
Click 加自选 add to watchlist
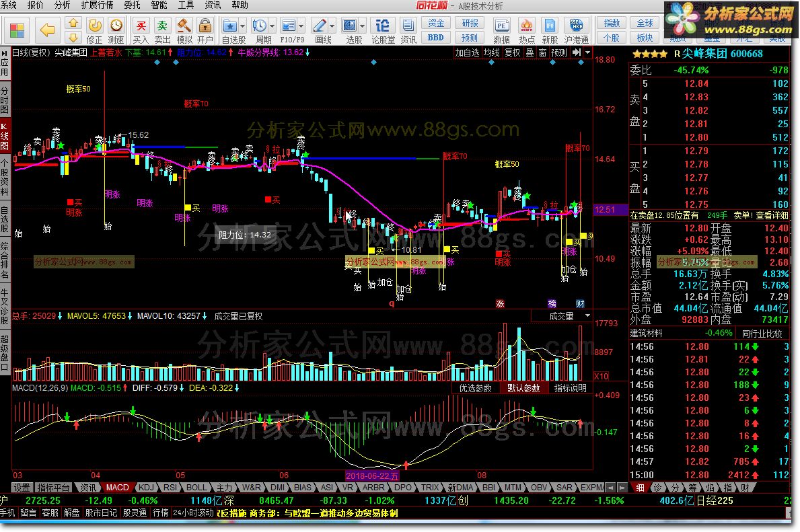click(468, 52)
